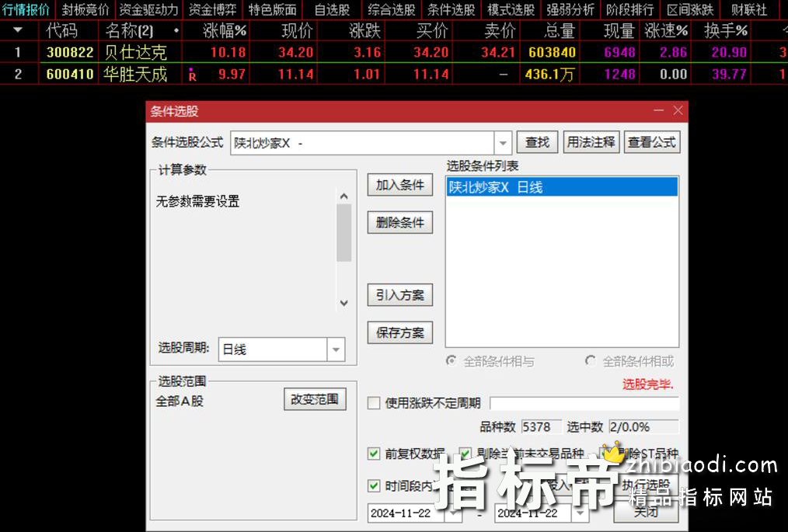788x532 pixels.
Task: Expand the 选股周期 日线 dropdown
Action: (x=336, y=349)
